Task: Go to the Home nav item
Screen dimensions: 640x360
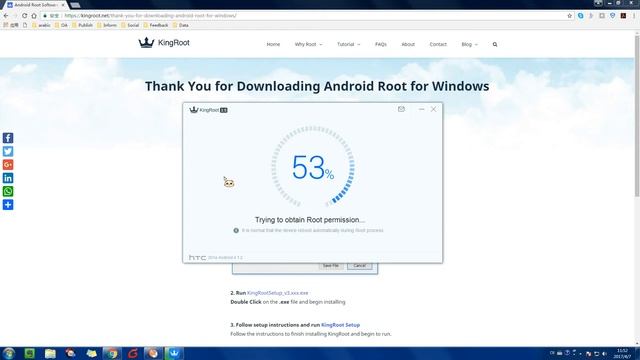Action: 273,44
